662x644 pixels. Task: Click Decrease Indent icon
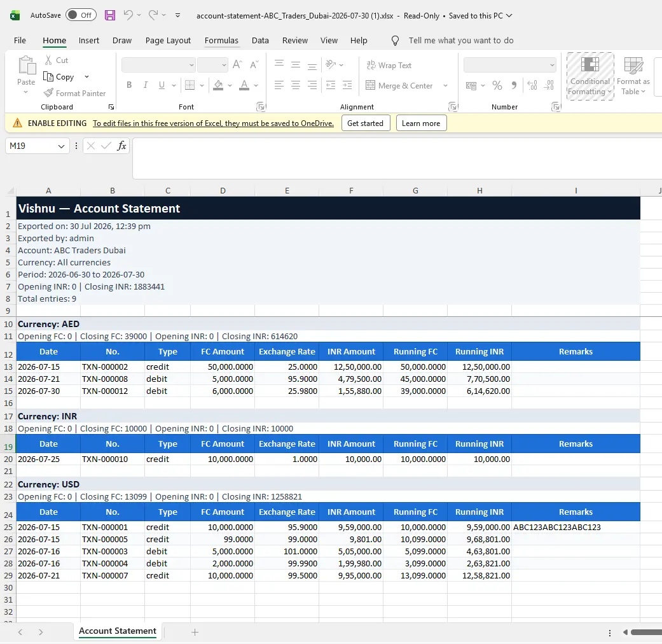point(331,85)
